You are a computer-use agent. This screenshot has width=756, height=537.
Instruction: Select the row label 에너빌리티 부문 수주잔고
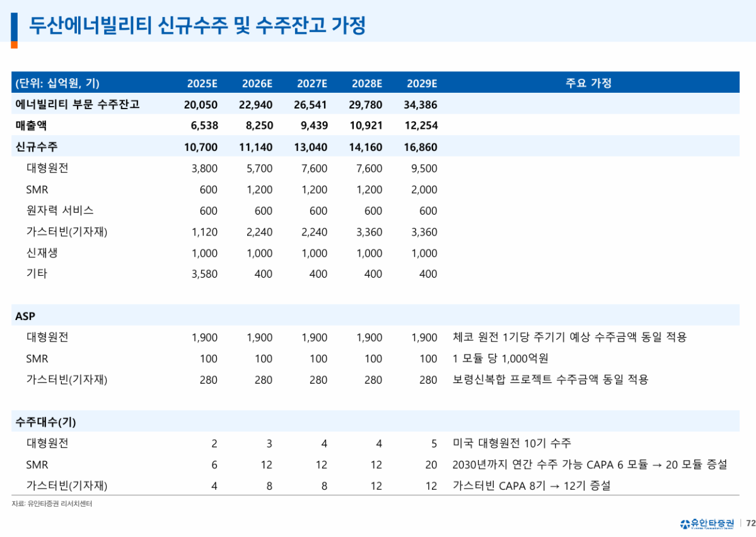tap(77, 104)
